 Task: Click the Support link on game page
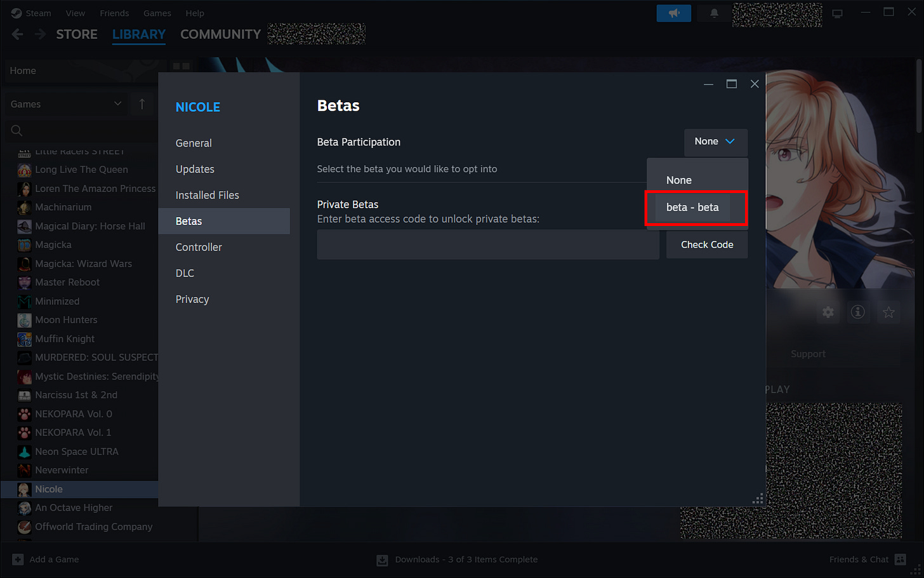pos(808,354)
